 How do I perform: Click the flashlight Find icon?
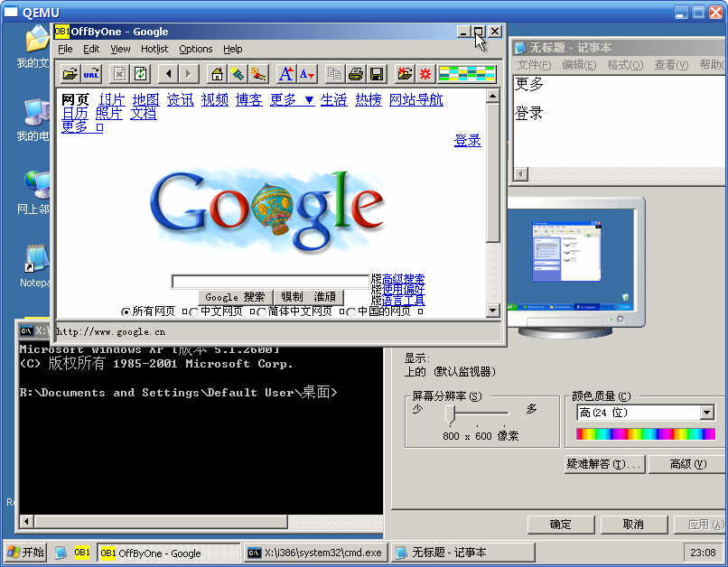(x=238, y=74)
